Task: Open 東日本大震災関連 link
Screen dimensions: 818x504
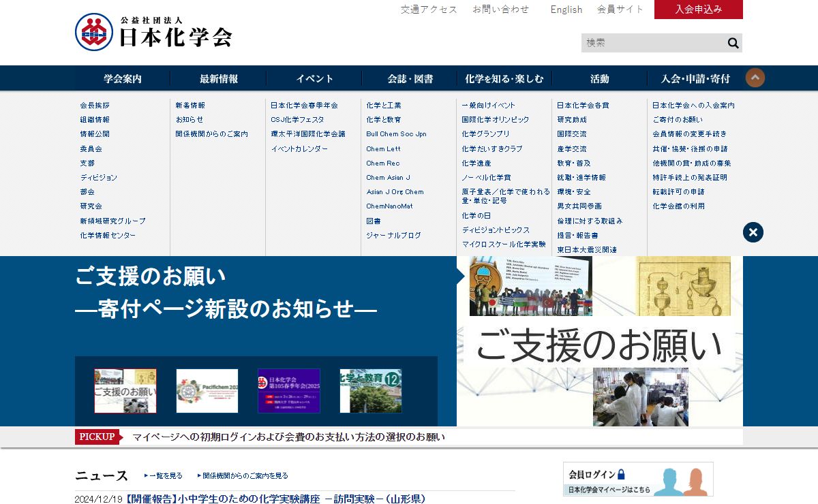Action: [x=587, y=250]
